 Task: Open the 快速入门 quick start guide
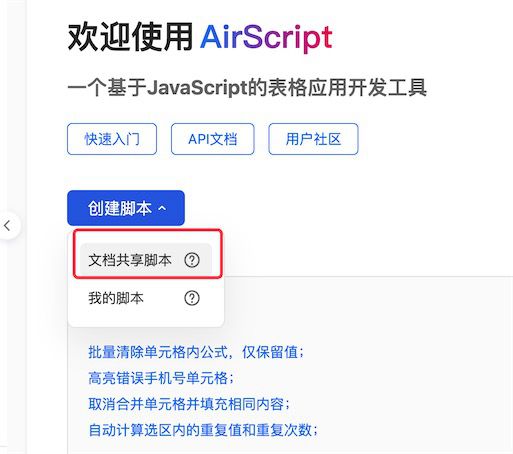click(x=112, y=139)
